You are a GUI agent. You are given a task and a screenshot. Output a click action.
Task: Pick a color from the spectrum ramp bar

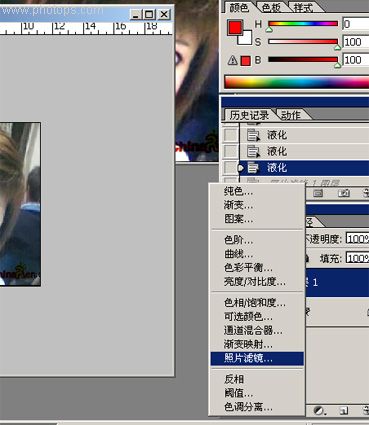tap(297, 82)
